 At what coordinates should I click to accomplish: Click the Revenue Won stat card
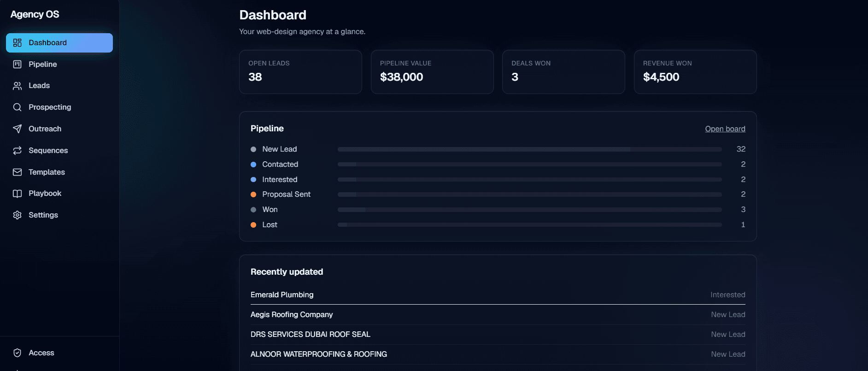point(695,72)
